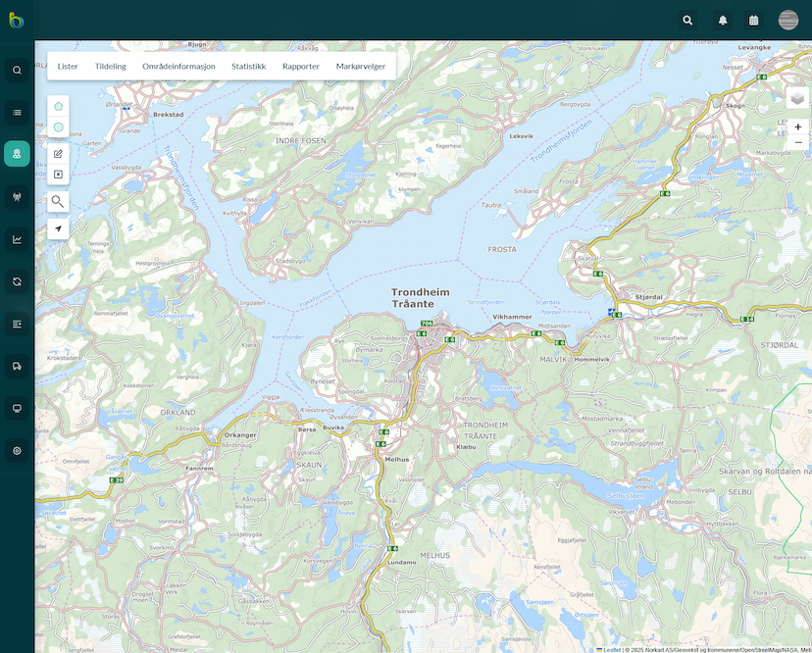
Task: Click the Stjørdal town label
Action: (x=649, y=297)
